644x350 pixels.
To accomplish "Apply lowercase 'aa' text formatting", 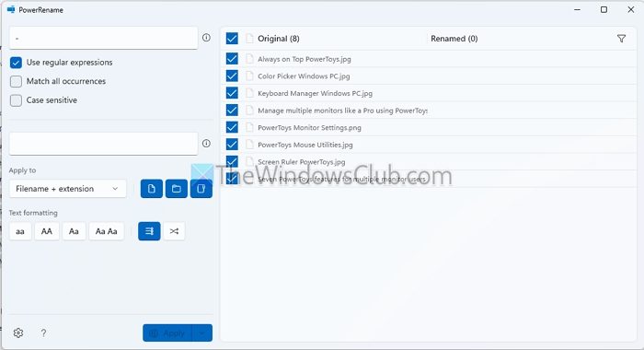I will (x=20, y=231).
